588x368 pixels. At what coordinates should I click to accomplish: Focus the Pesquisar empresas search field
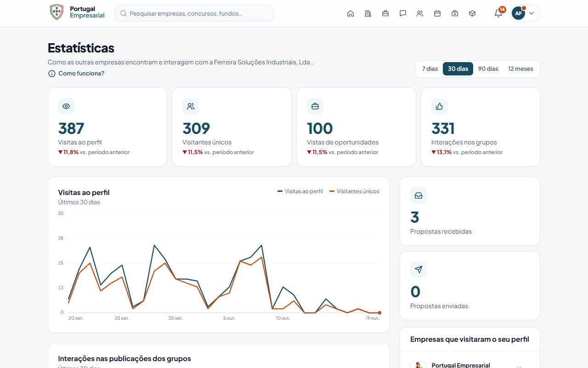point(194,13)
